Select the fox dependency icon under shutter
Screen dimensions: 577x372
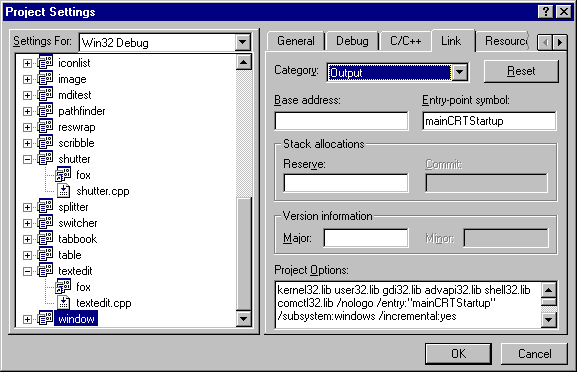click(63, 174)
